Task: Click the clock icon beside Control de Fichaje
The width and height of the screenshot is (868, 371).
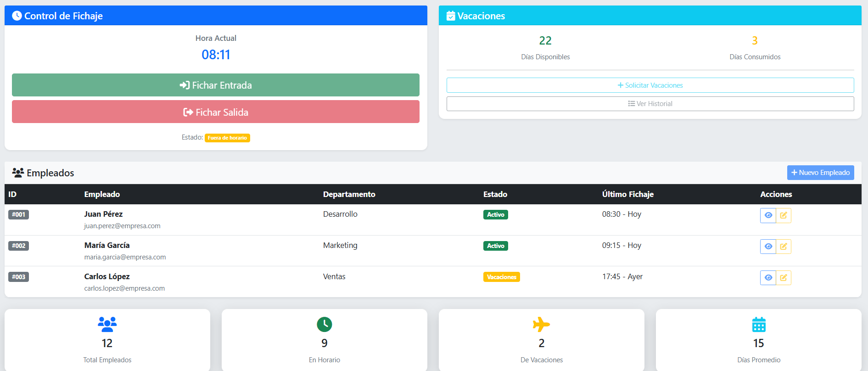Action: pyautogui.click(x=17, y=16)
